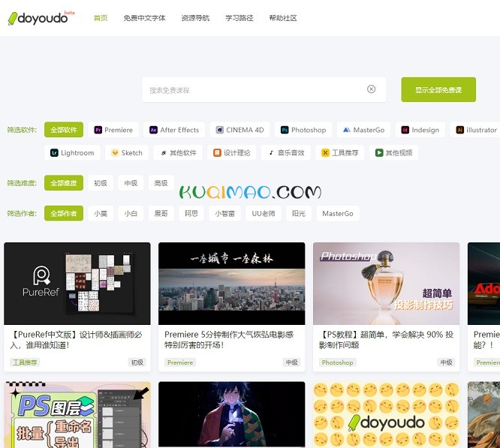Screen dimensions: 500x448
Task: Go to the 首页 tab
Action: tap(101, 18)
